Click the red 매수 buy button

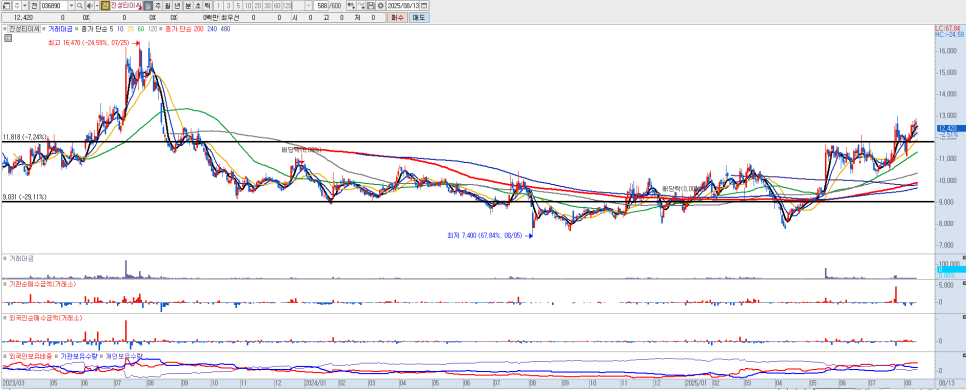(397, 18)
